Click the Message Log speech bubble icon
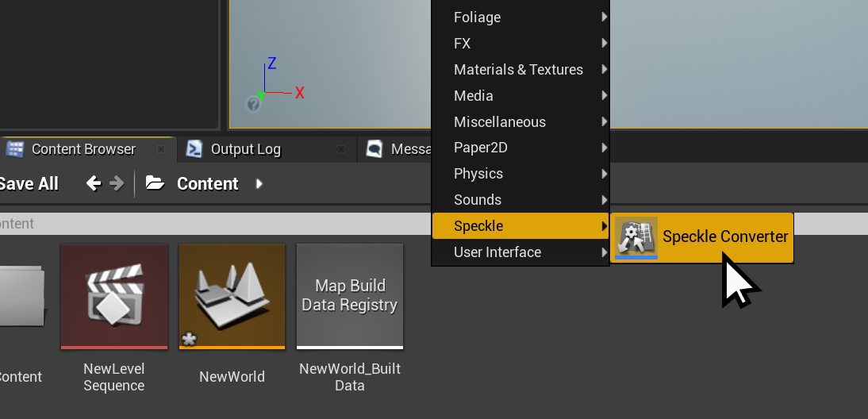868x419 pixels. [x=374, y=149]
